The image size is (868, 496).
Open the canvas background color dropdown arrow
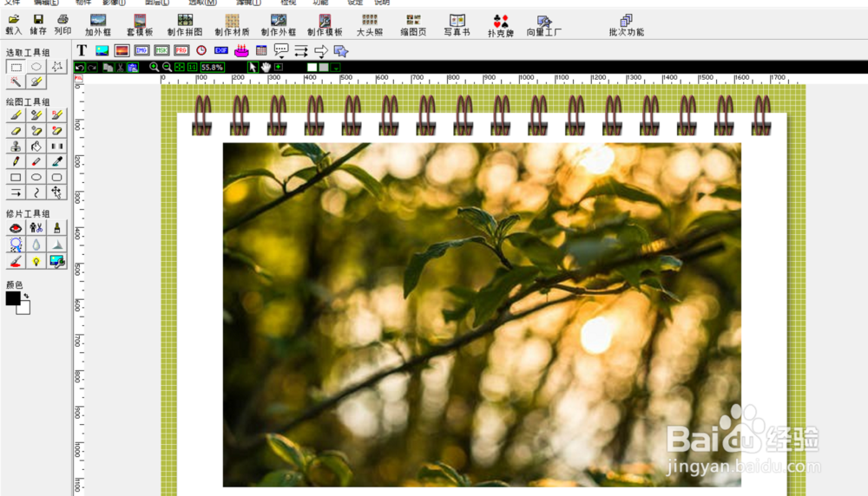point(335,68)
